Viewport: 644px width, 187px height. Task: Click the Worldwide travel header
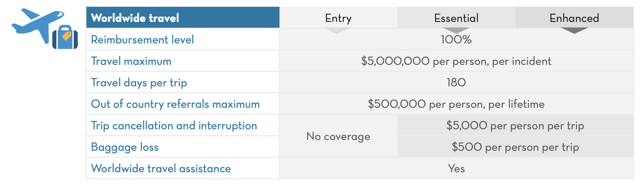coord(135,18)
